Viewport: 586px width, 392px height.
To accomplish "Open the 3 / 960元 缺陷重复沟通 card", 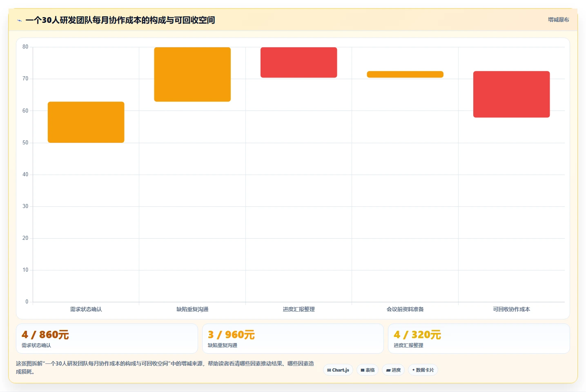I will click(x=293, y=339).
